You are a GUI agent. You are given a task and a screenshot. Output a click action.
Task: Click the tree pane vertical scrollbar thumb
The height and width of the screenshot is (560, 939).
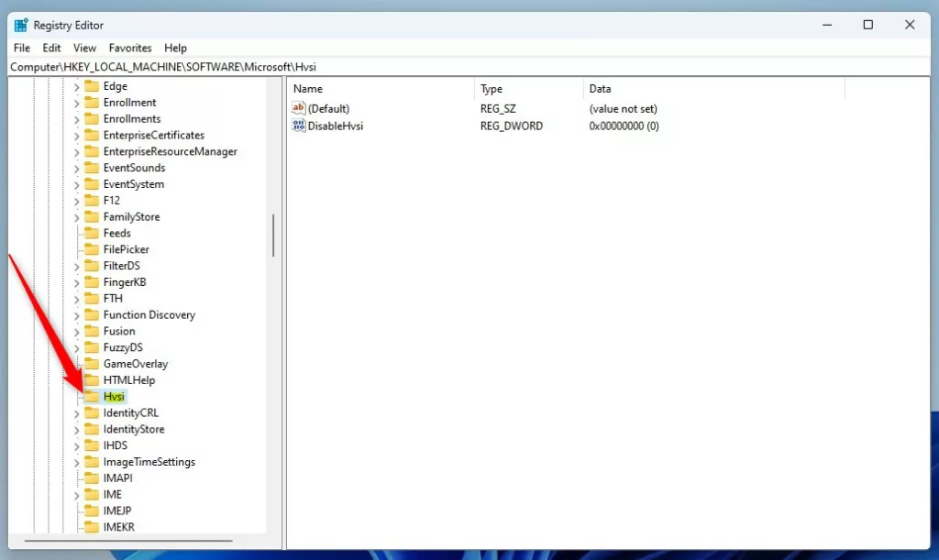(273, 236)
